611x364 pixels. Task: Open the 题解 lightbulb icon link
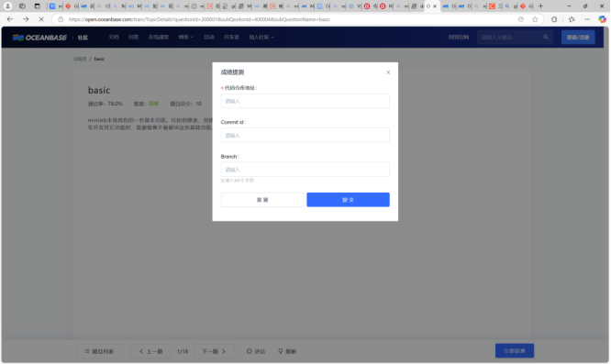(287, 351)
